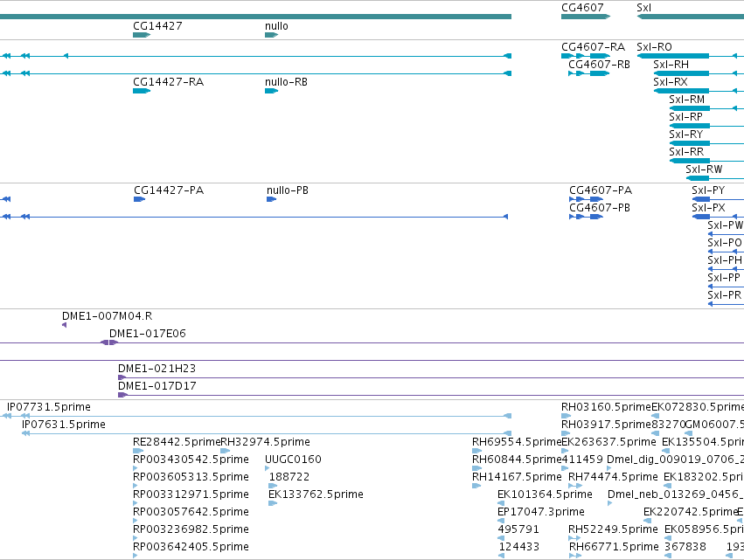Viewport: 744px width, 560px height.
Task: Click the "CG4607" gene name label
Action: point(582,8)
